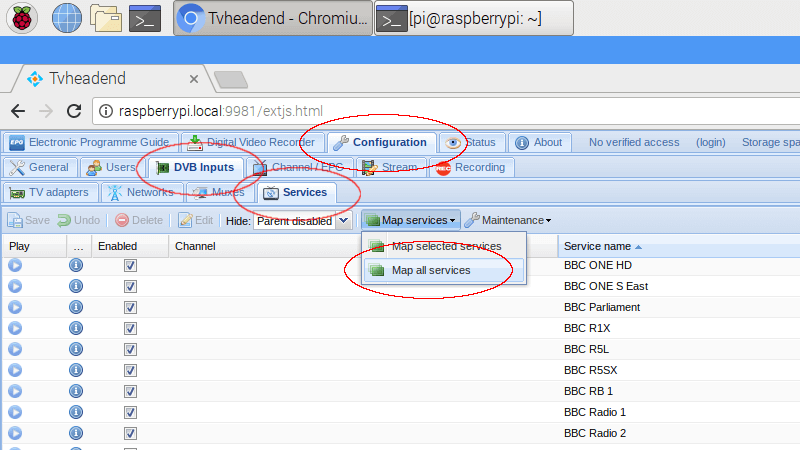Viewport: 800px width, 450px height.
Task: Launch the terminal from the taskbar
Action: coord(145,18)
